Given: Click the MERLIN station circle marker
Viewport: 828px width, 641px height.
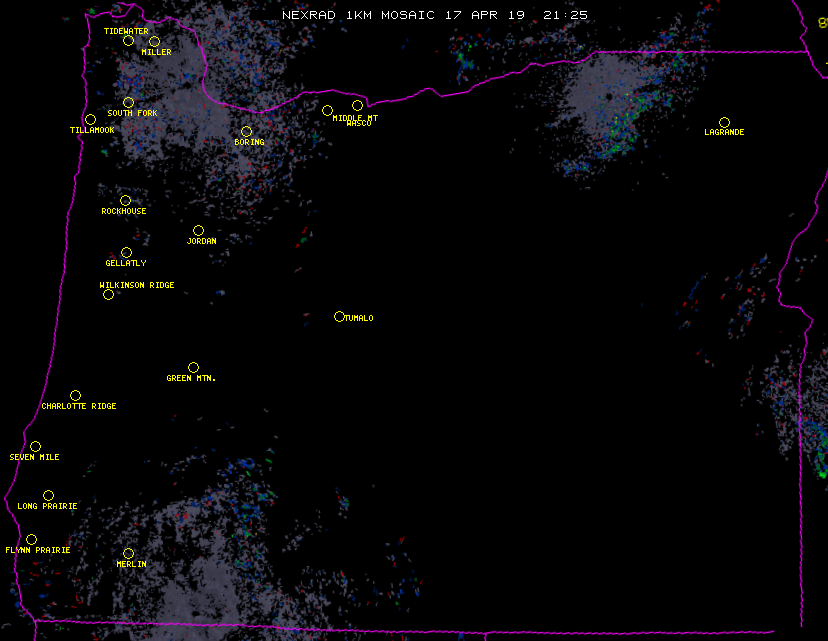Looking at the screenshot, I should click(128, 554).
